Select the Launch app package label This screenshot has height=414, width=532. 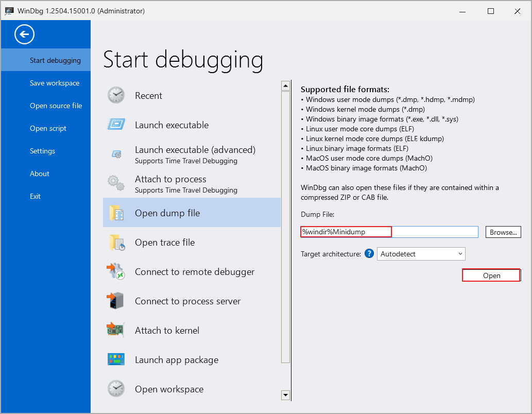[x=177, y=360]
